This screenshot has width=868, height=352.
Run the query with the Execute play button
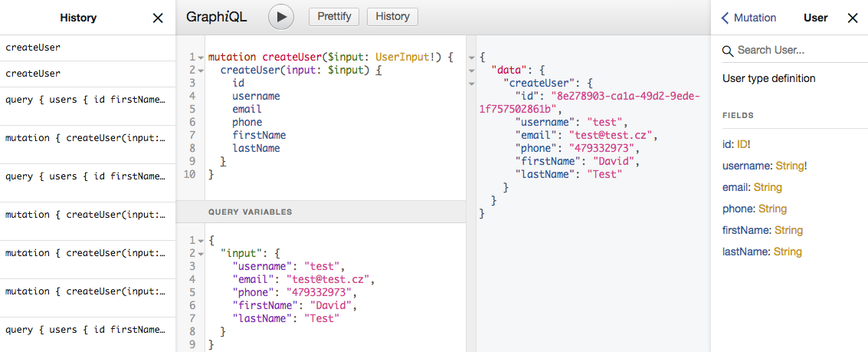pyautogui.click(x=281, y=17)
